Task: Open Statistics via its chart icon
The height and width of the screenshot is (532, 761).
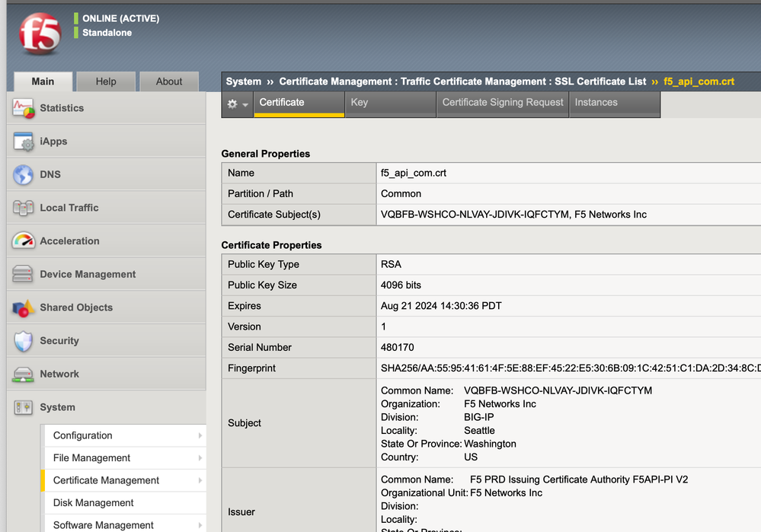Action: (24, 109)
